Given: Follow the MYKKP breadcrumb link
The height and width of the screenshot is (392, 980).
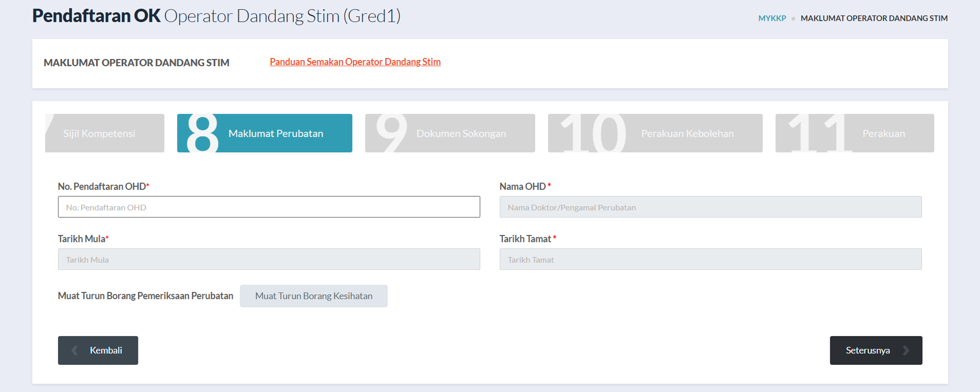Looking at the screenshot, I should tap(772, 18).
